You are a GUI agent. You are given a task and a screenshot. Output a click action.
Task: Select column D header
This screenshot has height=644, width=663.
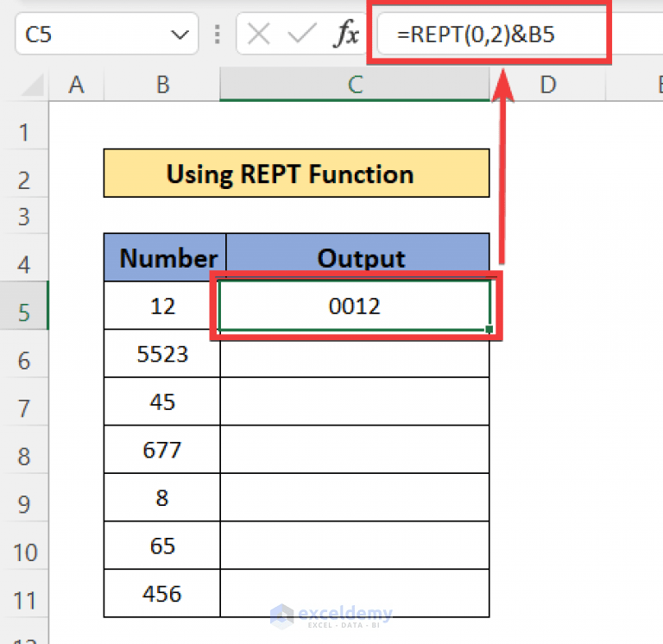pyautogui.click(x=548, y=84)
